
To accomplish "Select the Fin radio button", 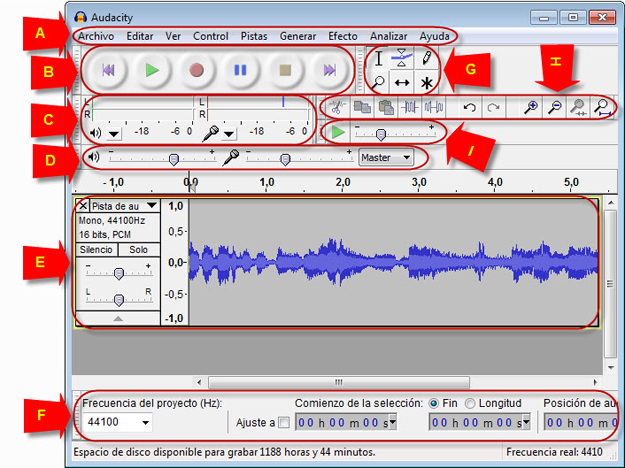I will (x=434, y=403).
